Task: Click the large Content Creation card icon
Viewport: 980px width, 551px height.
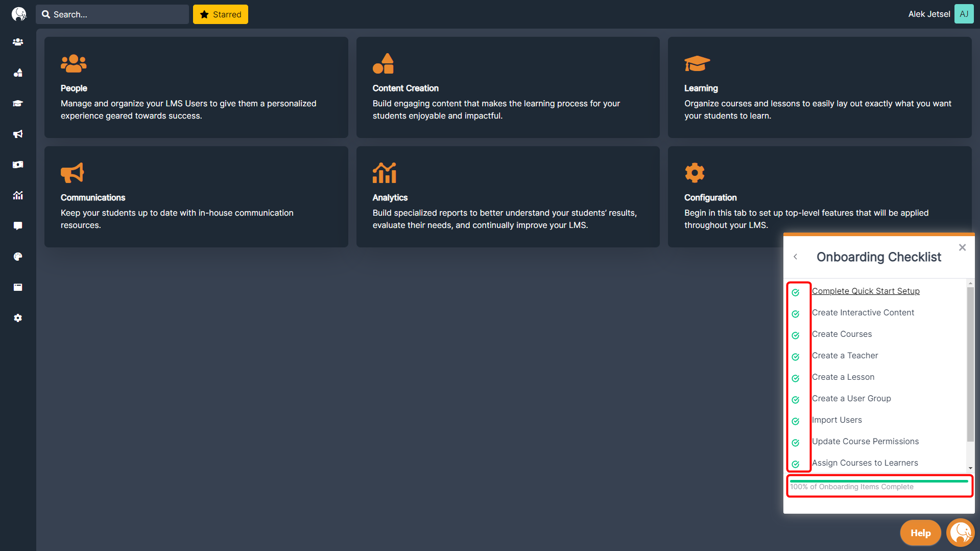Action: coord(383,63)
